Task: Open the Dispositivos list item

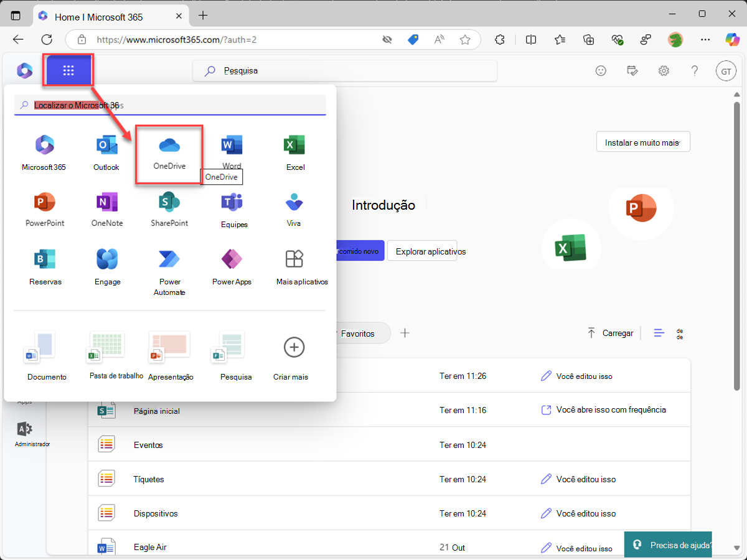Action: click(389, 513)
